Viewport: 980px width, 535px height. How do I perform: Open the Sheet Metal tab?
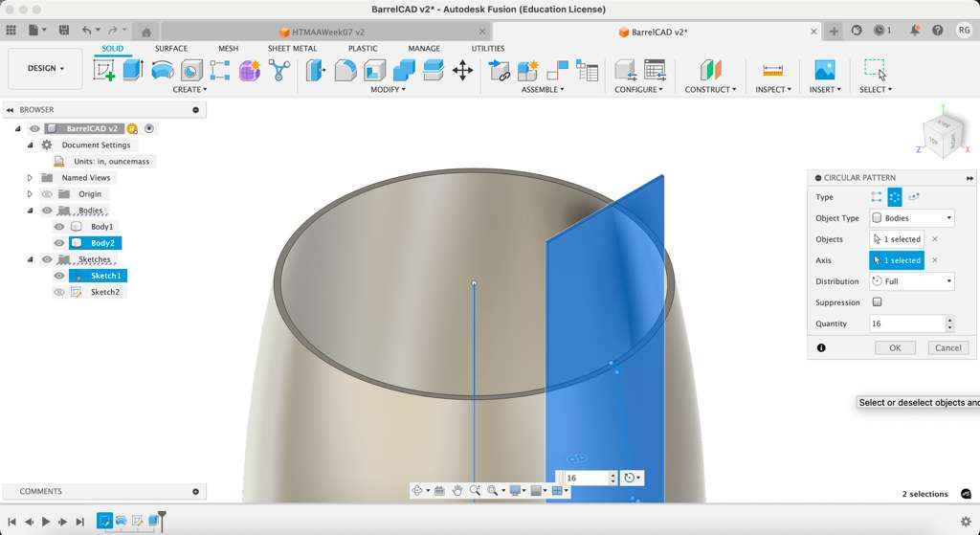click(292, 48)
